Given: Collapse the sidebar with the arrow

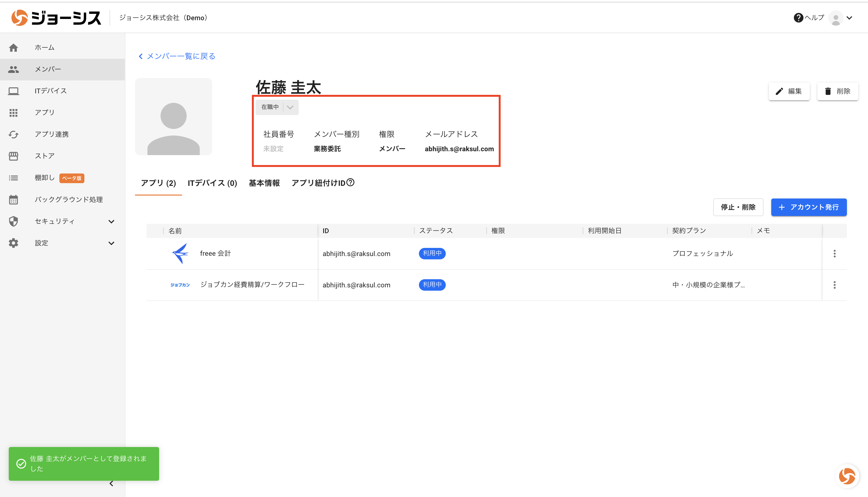Looking at the screenshot, I should (111, 483).
